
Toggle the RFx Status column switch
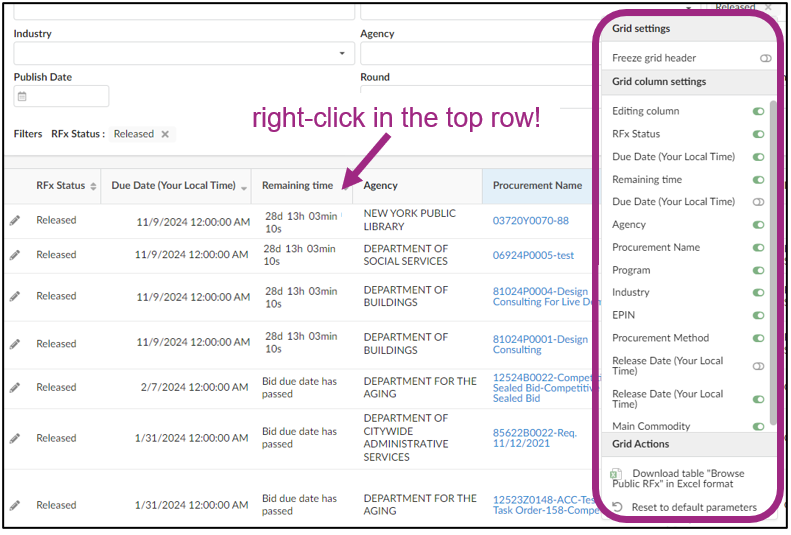(758, 134)
